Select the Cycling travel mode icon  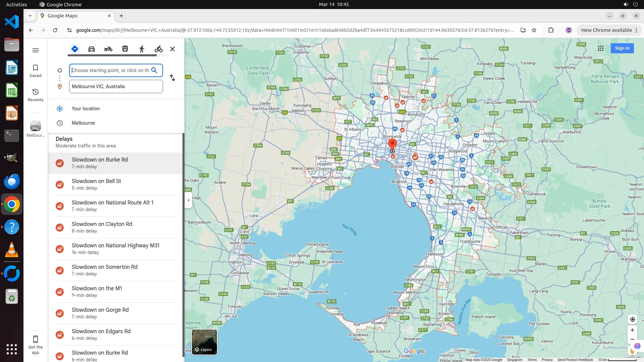(x=158, y=49)
